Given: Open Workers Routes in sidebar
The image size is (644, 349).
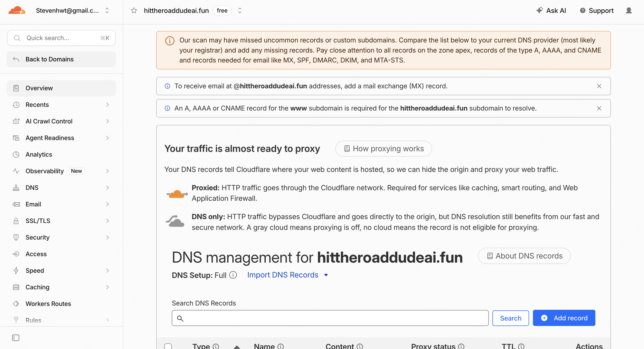Looking at the screenshot, I should pyautogui.click(x=61, y=304).
